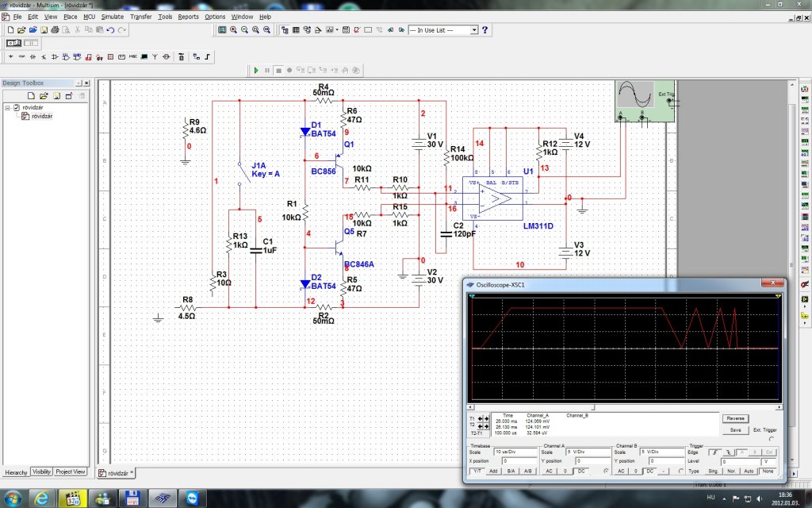Switch the timebase to Y/T mode
Image resolution: width=812 pixels, height=508 pixels.
[477, 471]
